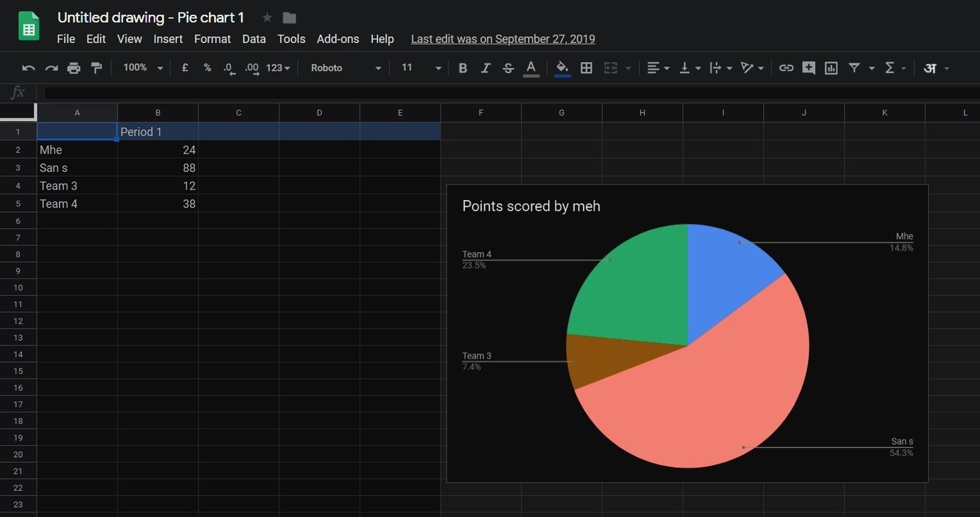Open the font size 11 dropdown
980x517 pixels.
click(x=421, y=68)
